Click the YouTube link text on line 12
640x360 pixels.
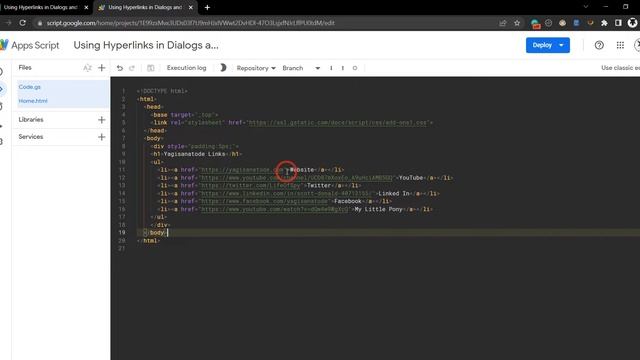pos(411,178)
